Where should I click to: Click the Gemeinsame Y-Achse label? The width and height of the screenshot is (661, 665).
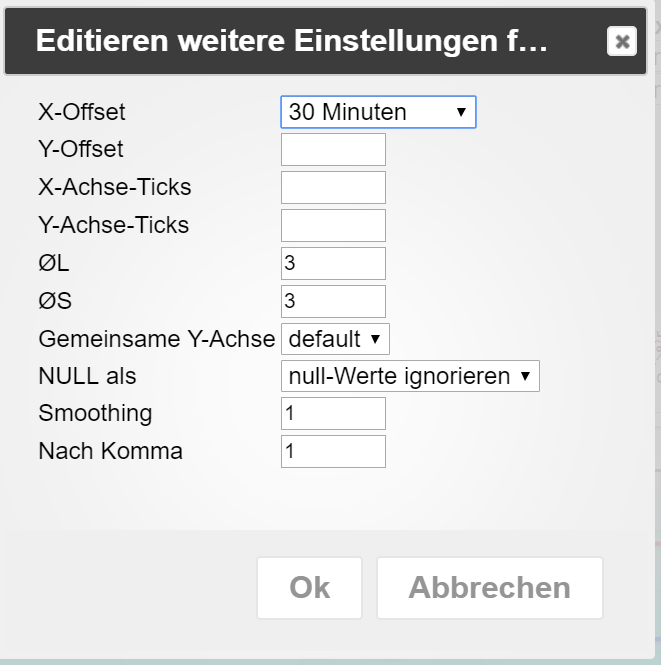[156, 339]
